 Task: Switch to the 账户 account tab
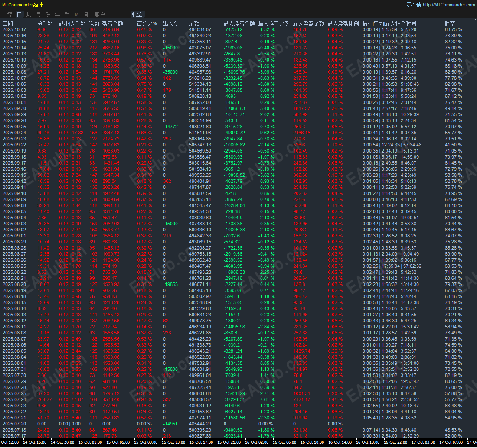tap(99, 14)
